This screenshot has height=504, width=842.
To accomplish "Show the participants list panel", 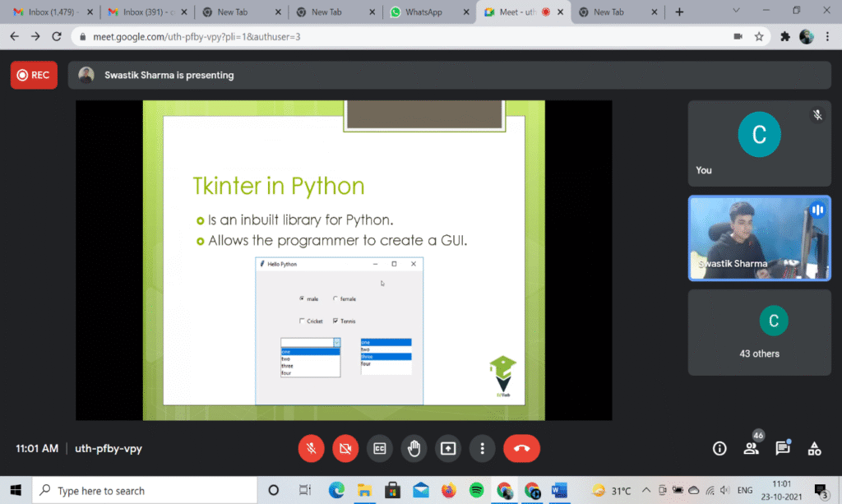I will click(751, 448).
